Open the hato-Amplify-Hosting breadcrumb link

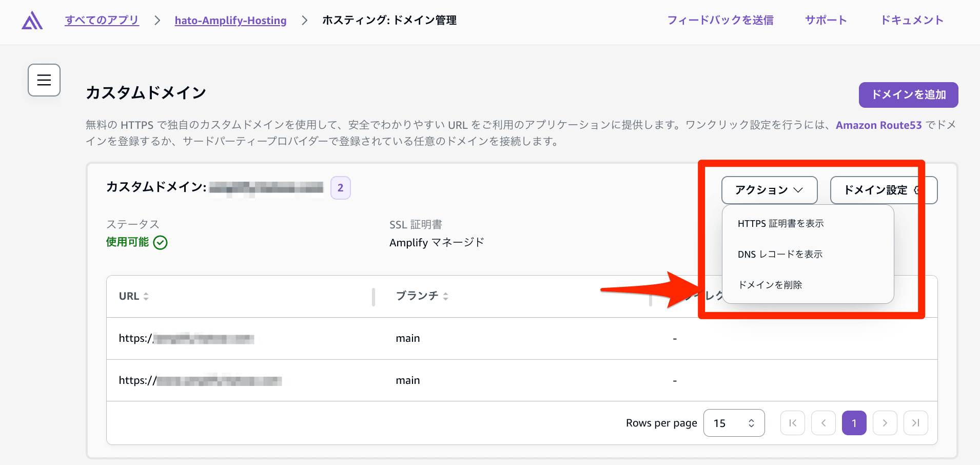[230, 21]
